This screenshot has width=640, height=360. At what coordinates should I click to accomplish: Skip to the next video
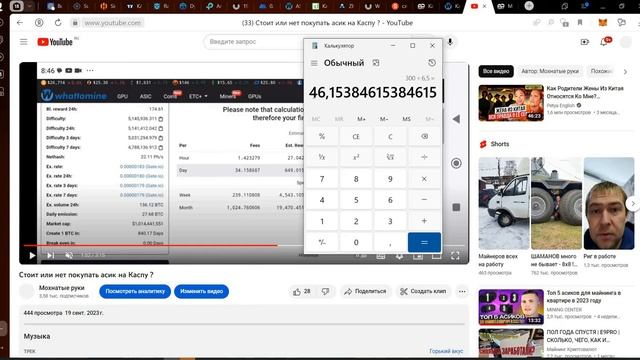[x=50, y=256]
